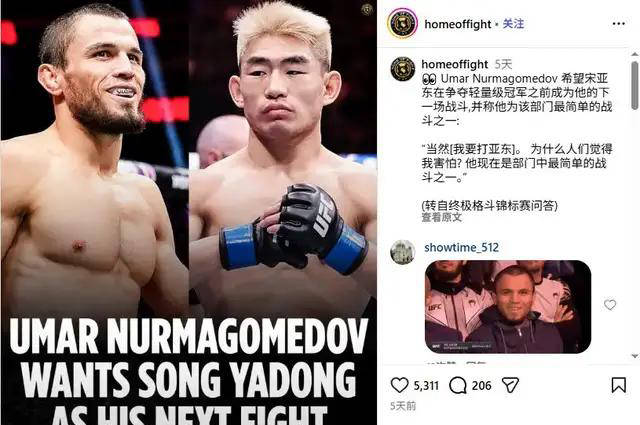Click the scrollbar down arrow in comments
The height and width of the screenshot is (425, 640).
pyautogui.click(x=635, y=356)
